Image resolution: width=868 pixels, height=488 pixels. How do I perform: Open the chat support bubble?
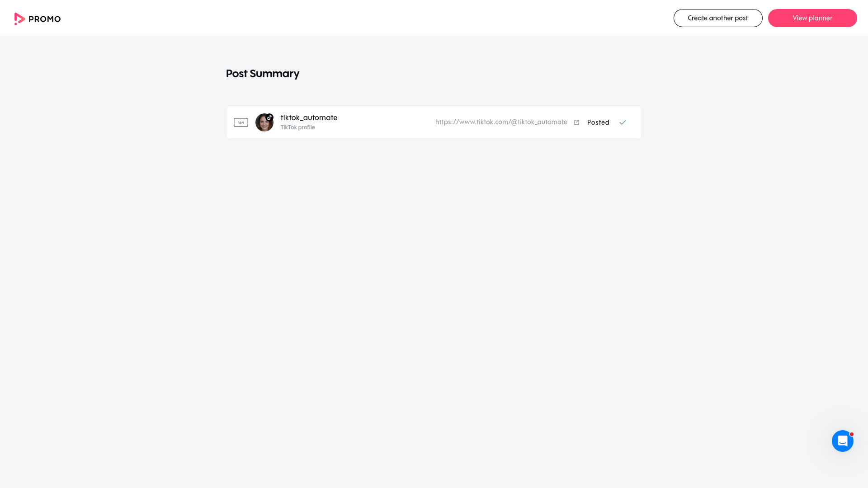[x=842, y=441]
